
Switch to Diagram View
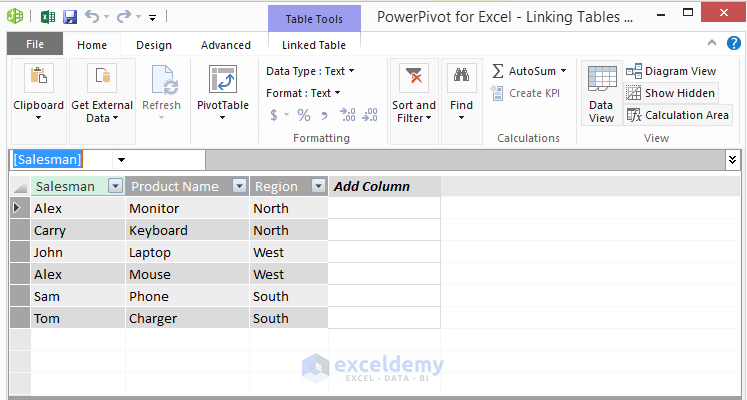(671, 71)
